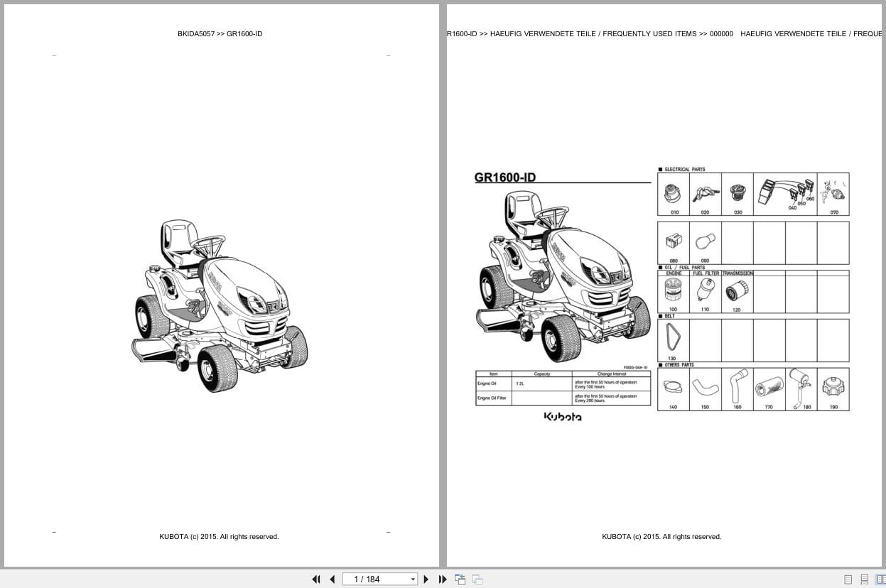Viewport: 886px width, 588px height.
Task: Click the OTHERS PARTS section label
Action: [x=679, y=365]
